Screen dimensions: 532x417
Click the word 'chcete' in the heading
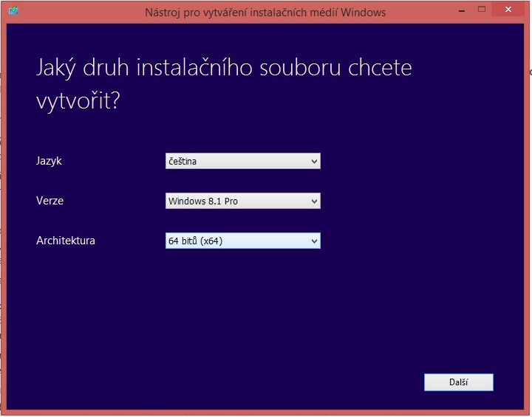click(378, 69)
